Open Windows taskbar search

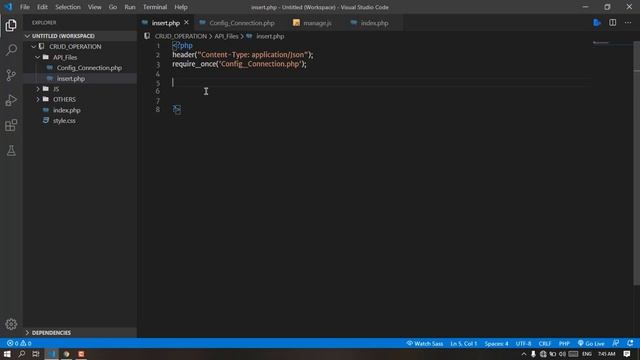point(22,354)
